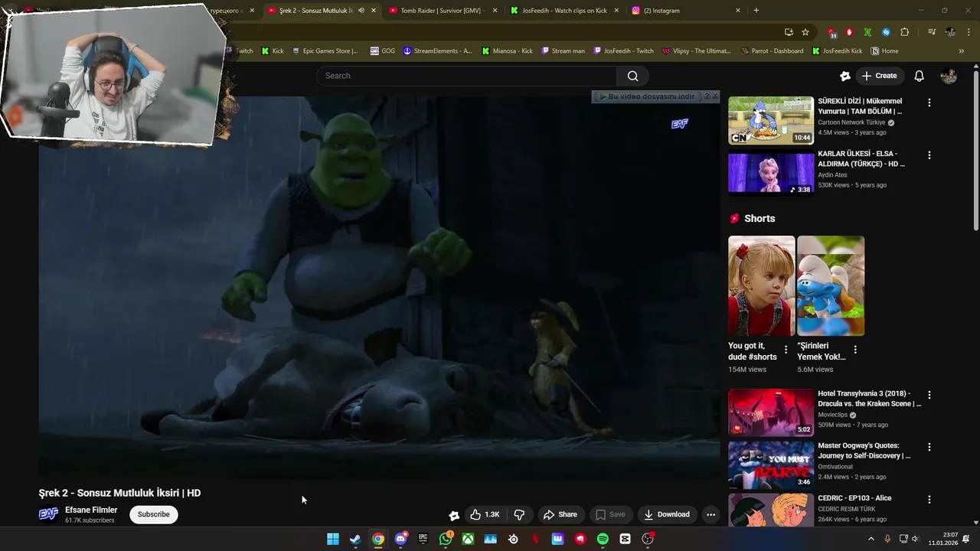Click the taskbar volume speaker icon

(916, 539)
